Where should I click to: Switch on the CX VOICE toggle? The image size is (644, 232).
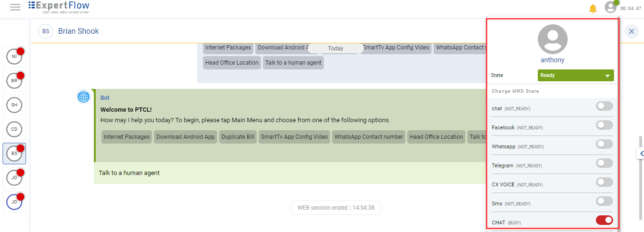click(604, 182)
